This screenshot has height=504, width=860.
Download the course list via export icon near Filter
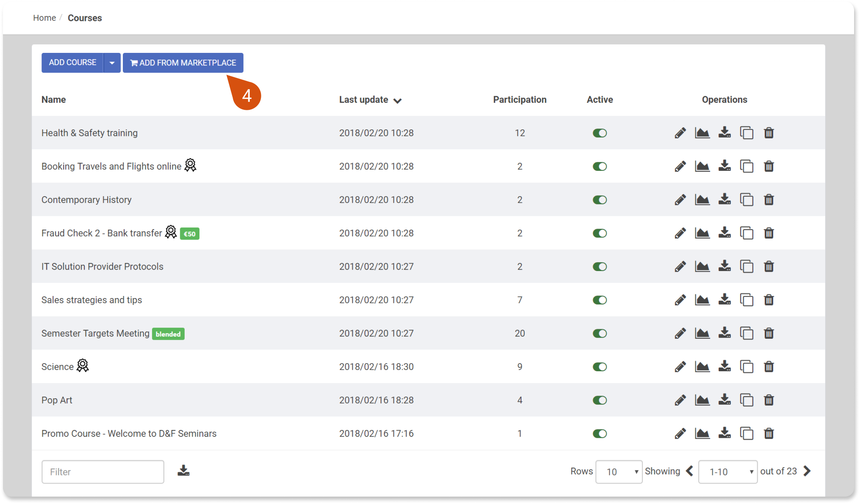(184, 470)
